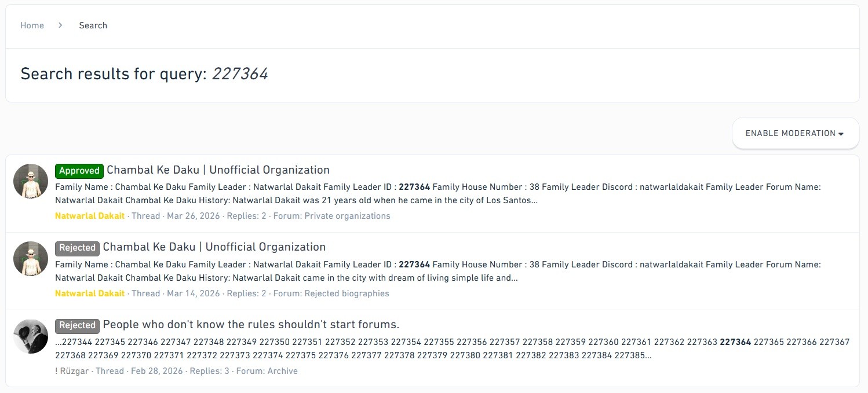Click the Search breadcrumb item
This screenshot has width=868, height=393.
tap(93, 25)
